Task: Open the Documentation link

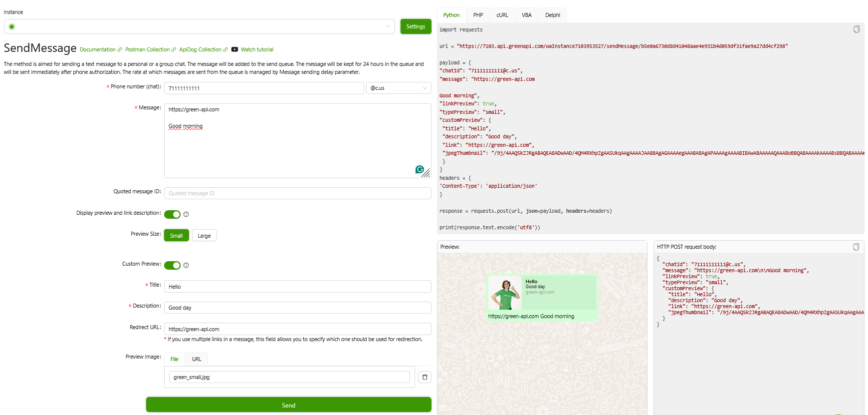Action: (x=98, y=49)
